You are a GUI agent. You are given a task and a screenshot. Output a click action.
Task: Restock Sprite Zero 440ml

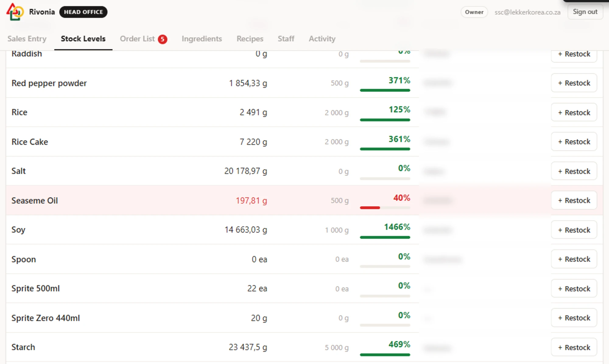(574, 318)
